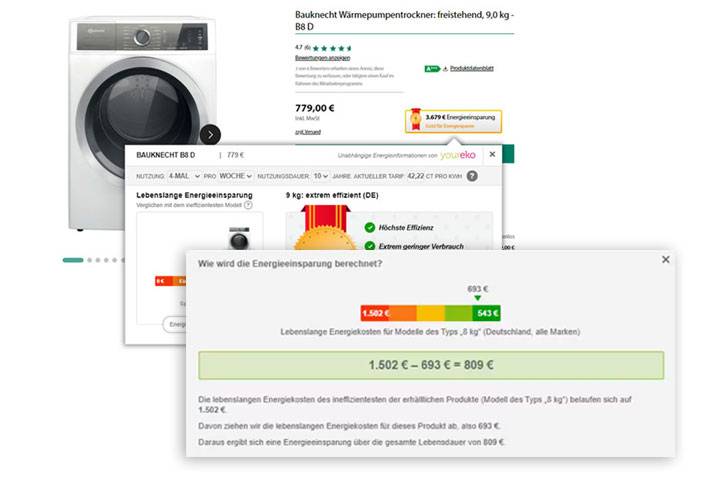
Task: Open the Nutzung '4-MAL' dropdown
Action: [184, 176]
